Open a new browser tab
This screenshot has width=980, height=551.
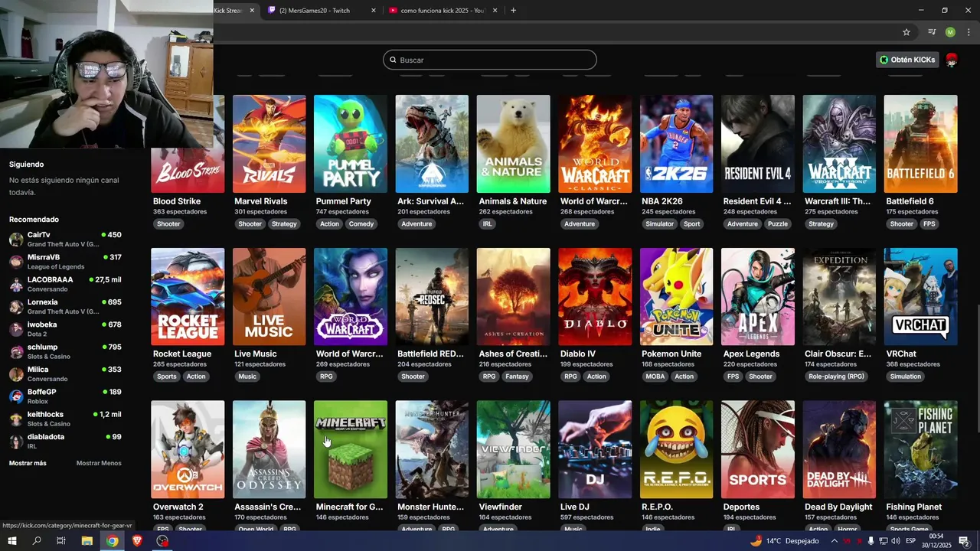click(513, 11)
